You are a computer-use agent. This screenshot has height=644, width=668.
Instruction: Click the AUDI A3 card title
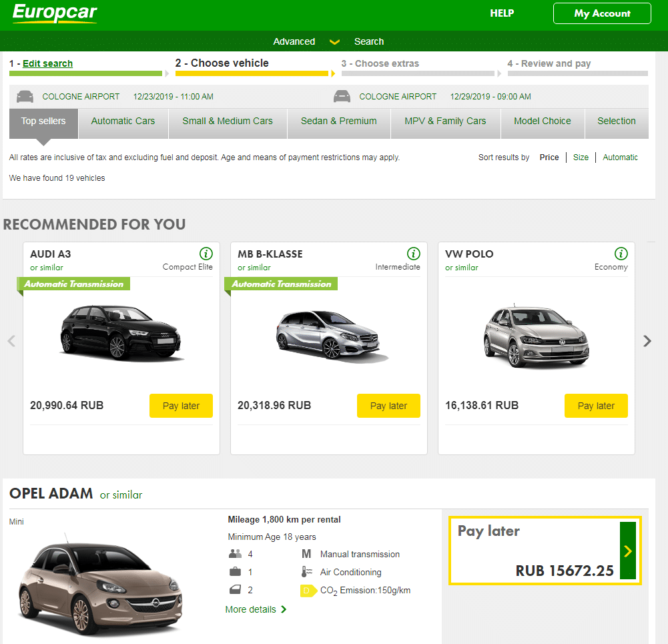(x=50, y=254)
